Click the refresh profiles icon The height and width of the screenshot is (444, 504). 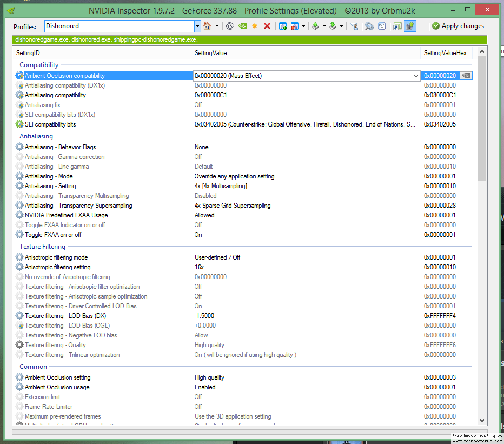click(x=229, y=26)
